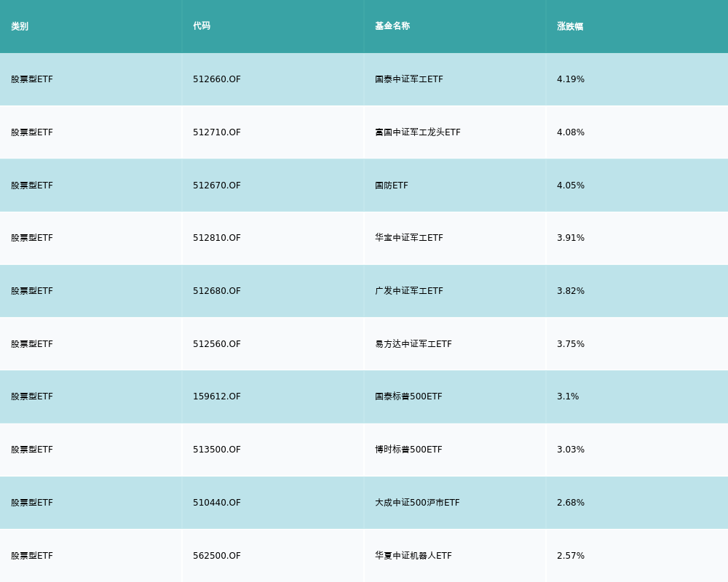The height and width of the screenshot is (582, 728).
Task: Select 国泰标普500ETF fund name
Action: 408,396
